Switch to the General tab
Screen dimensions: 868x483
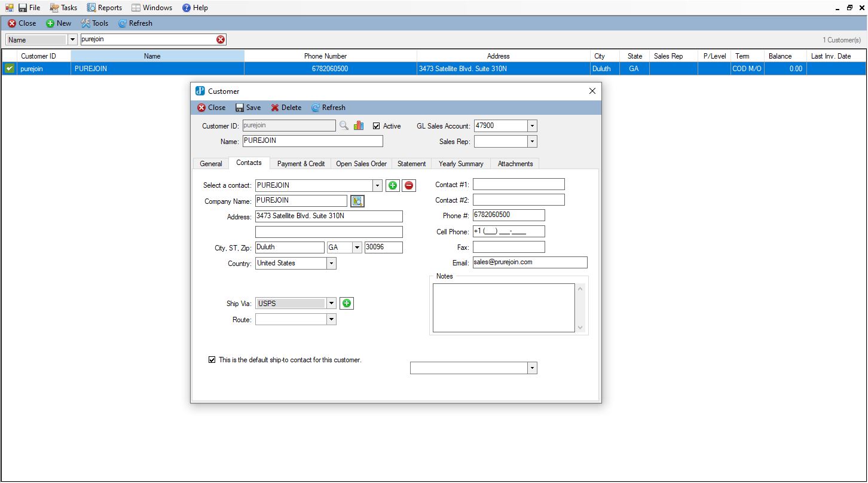point(211,164)
